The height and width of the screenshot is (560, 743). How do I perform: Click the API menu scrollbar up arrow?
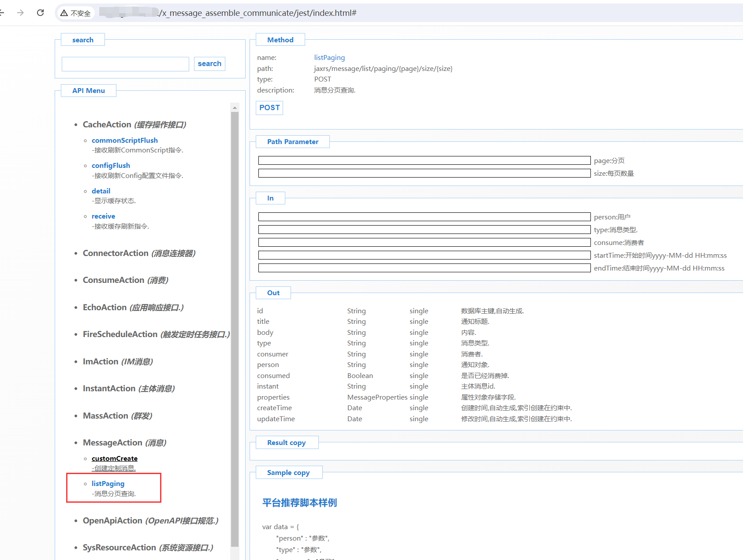(x=235, y=108)
